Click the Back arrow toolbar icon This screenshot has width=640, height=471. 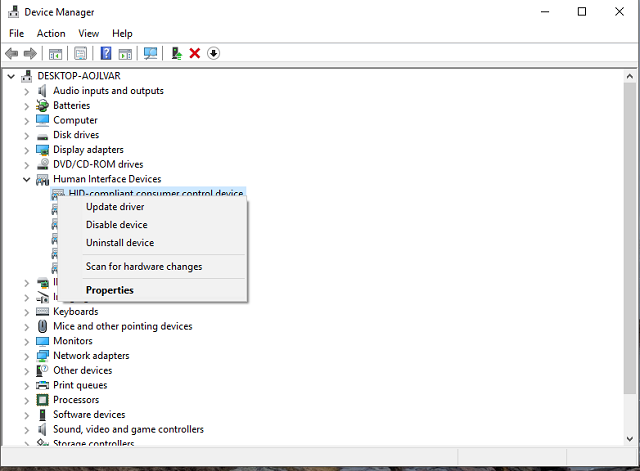[x=12, y=53]
